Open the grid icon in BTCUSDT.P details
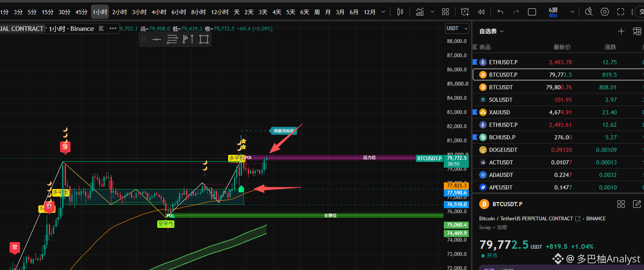This screenshot has height=270, width=644. pyautogui.click(x=621, y=204)
